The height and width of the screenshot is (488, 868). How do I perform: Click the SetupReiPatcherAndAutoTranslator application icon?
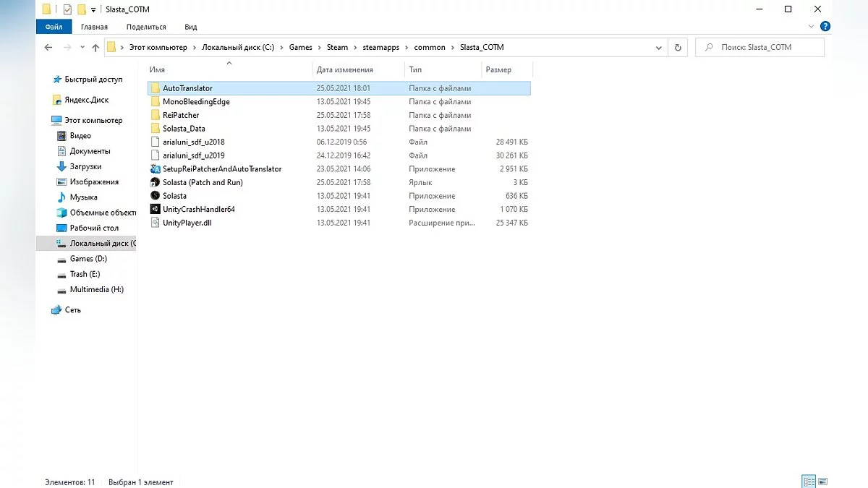tap(155, 169)
